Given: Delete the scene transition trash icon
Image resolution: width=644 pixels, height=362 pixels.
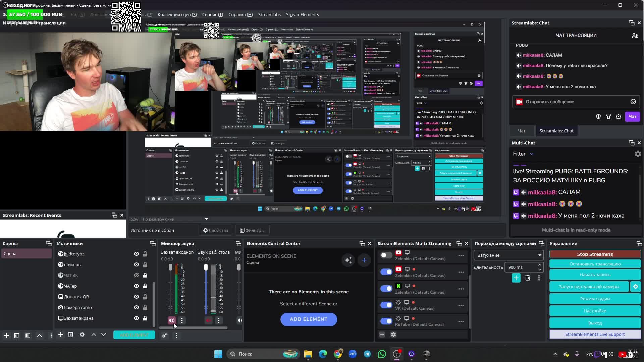Looking at the screenshot, I should coord(528,278).
